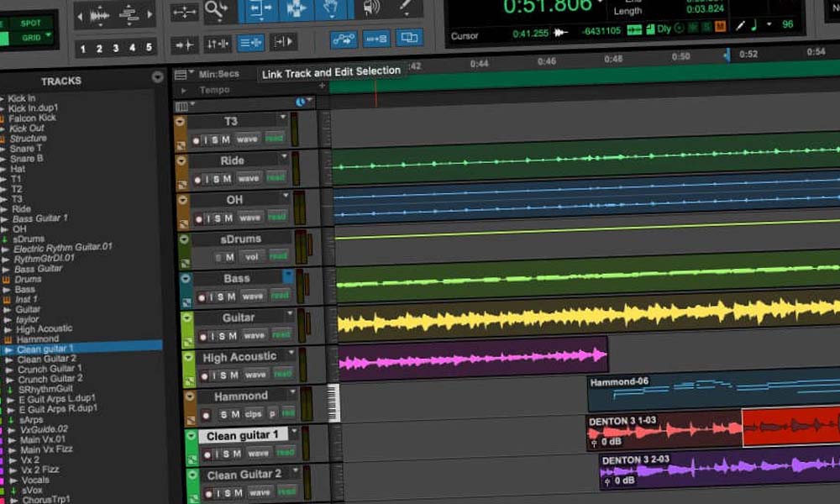840x504 pixels.
Task: Click clip gain fader icon on DENTON 3 2-03
Action: 607,482
